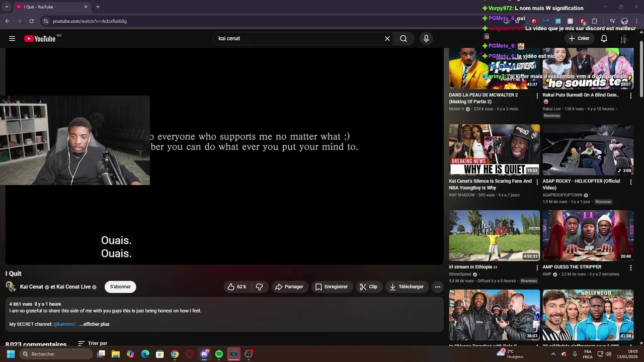This screenshot has width=644, height=362.
Task: Open options for 'Kai Cenat's Silence' video
Action: (537, 182)
